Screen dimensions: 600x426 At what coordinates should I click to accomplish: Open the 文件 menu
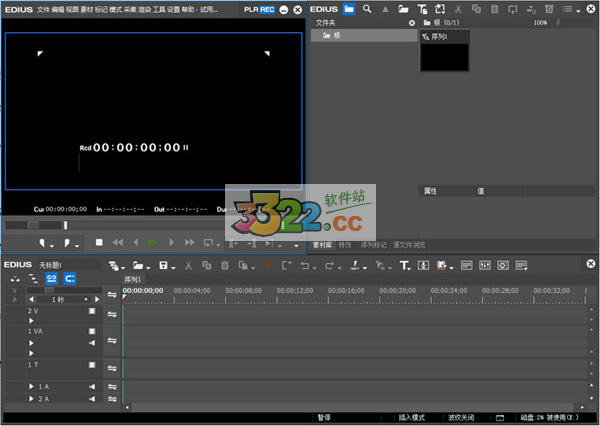(43, 9)
